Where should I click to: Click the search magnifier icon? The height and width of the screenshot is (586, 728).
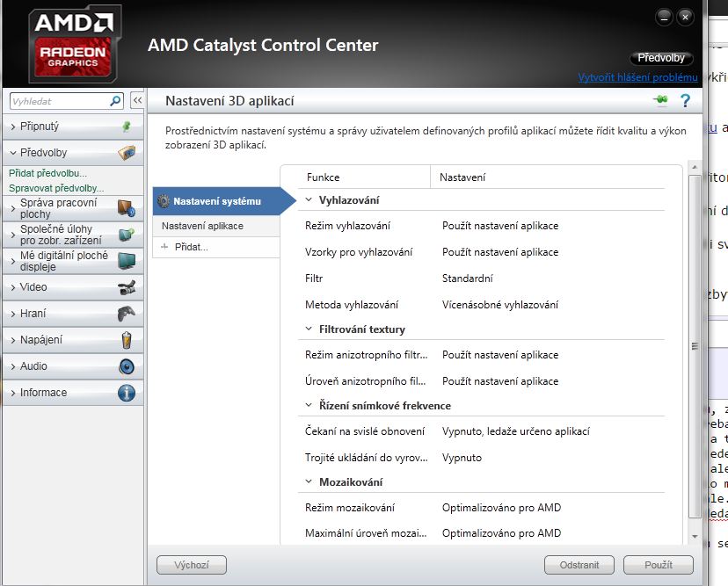pos(115,101)
